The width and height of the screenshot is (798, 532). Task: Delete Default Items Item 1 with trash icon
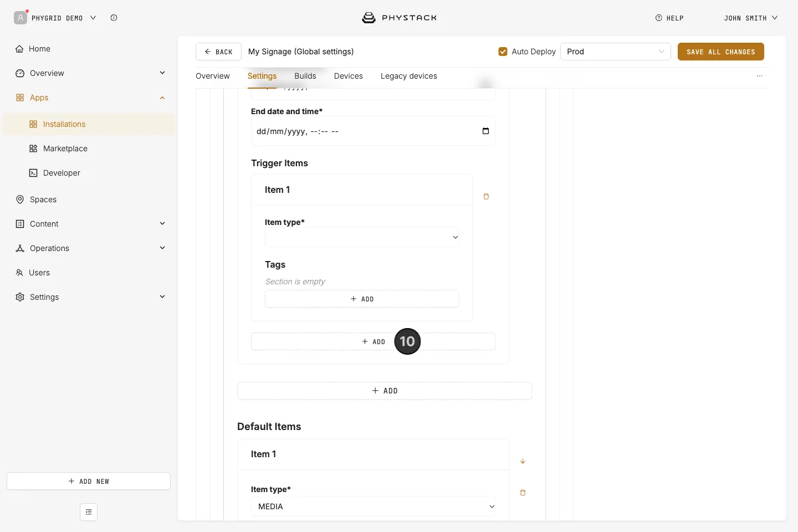(x=523, y=493)
